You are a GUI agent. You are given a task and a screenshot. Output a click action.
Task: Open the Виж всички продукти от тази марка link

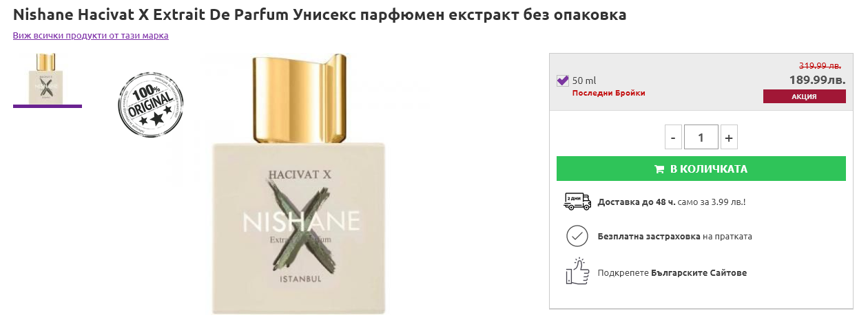(91, 35)
